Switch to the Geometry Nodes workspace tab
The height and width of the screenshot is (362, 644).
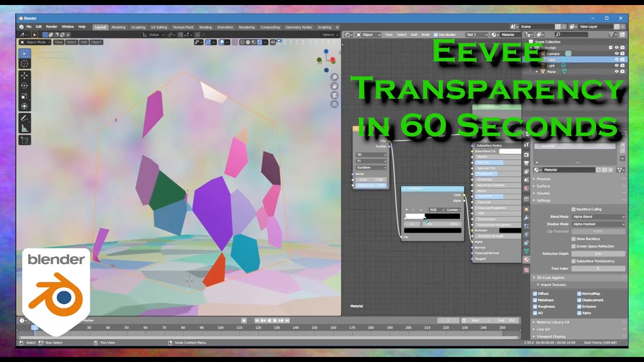(299, 27)
